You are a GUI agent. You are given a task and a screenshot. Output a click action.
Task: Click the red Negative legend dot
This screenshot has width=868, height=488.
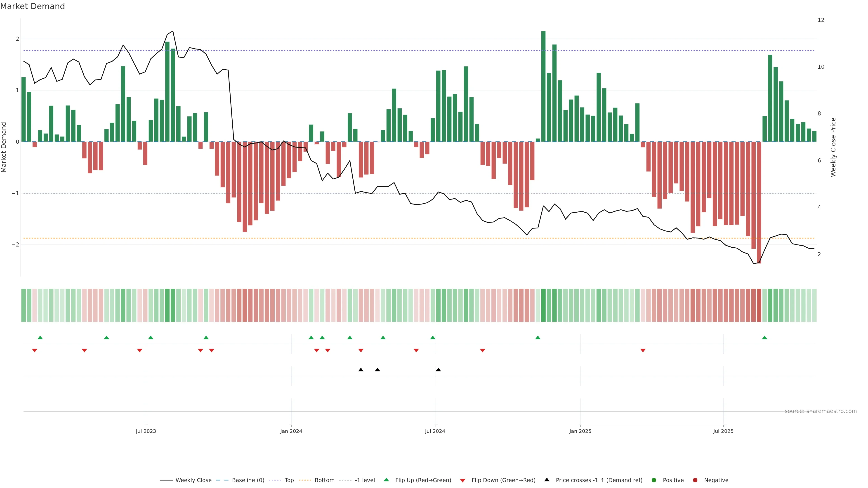pos(695,480)
